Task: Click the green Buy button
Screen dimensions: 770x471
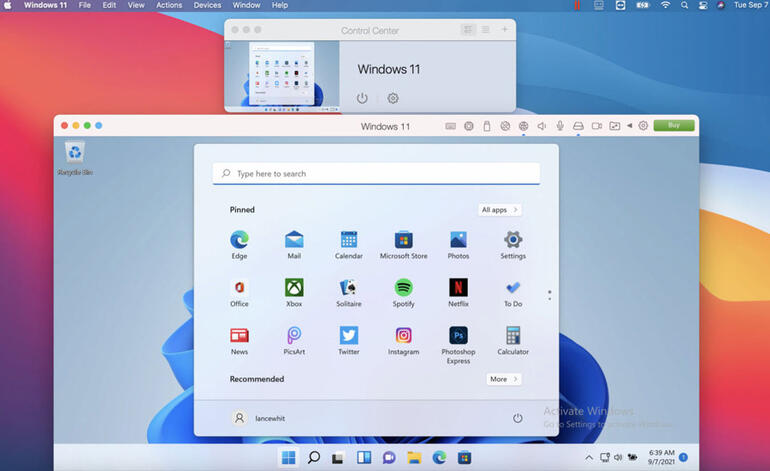Action: coord(674,126)
